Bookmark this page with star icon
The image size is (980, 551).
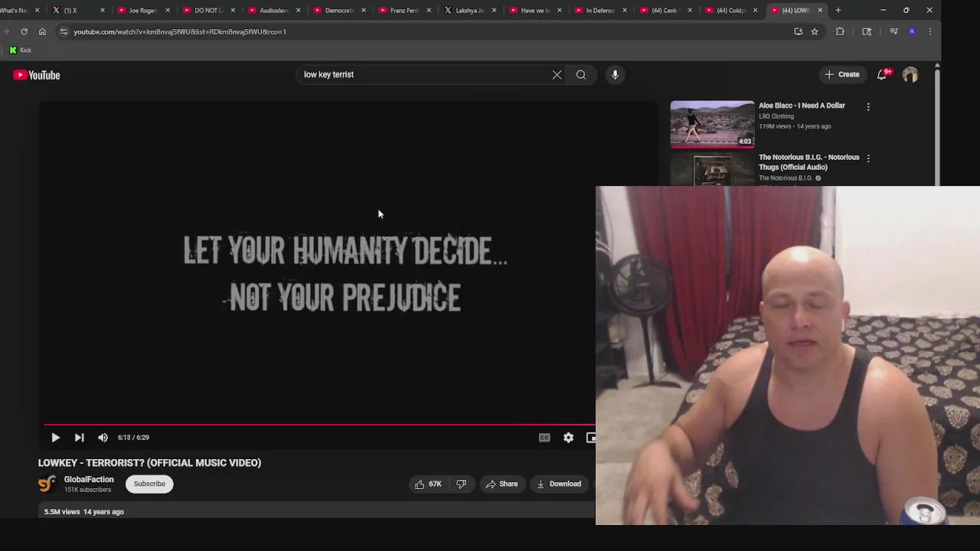(x=815, y=31)
